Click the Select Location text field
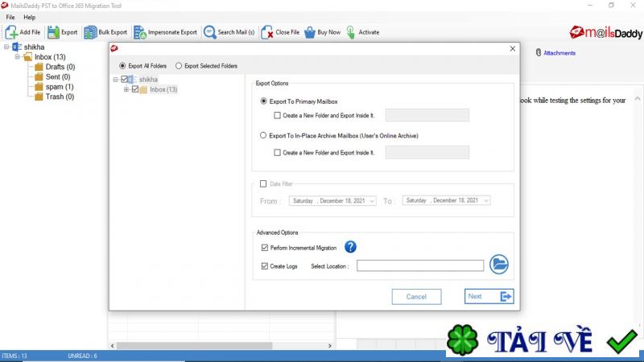The height and width of the screenshot is (362, 644). (x=420, y=265)
